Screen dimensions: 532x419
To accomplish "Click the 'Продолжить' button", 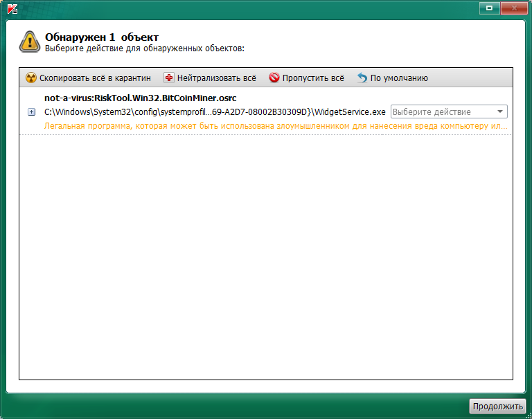I will tap(497, 406).
